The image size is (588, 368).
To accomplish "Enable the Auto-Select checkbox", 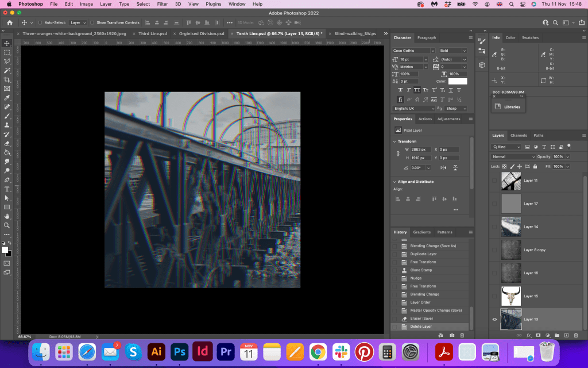I will 40,22.
